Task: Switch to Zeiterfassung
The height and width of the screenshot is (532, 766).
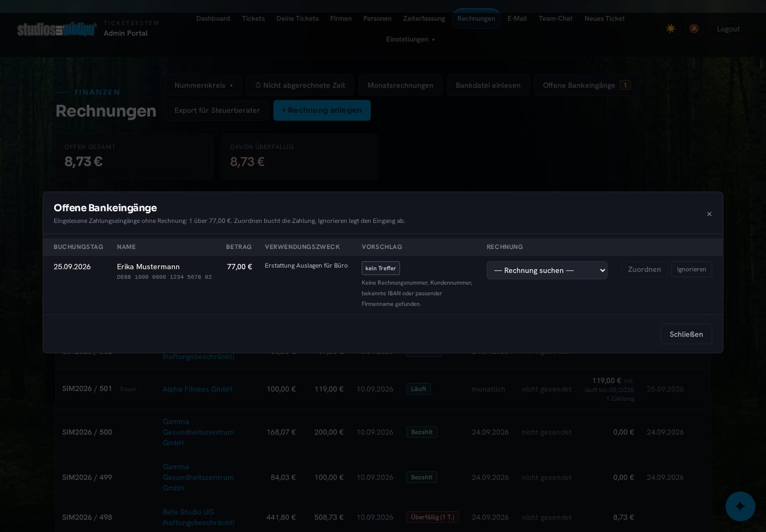Action: [x=424, y=19]
